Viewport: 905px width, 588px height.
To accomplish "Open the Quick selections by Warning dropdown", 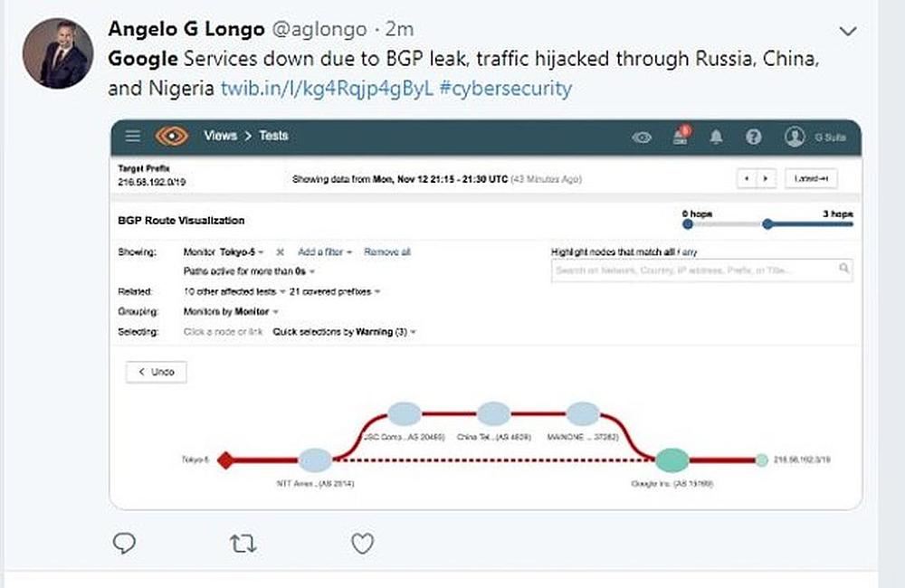I will coord(344,332).
